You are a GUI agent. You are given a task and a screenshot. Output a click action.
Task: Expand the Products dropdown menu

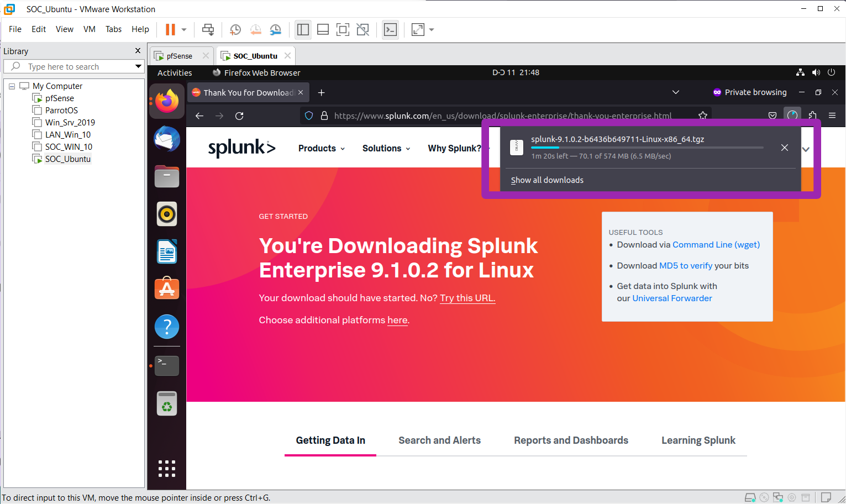[322, 149]
